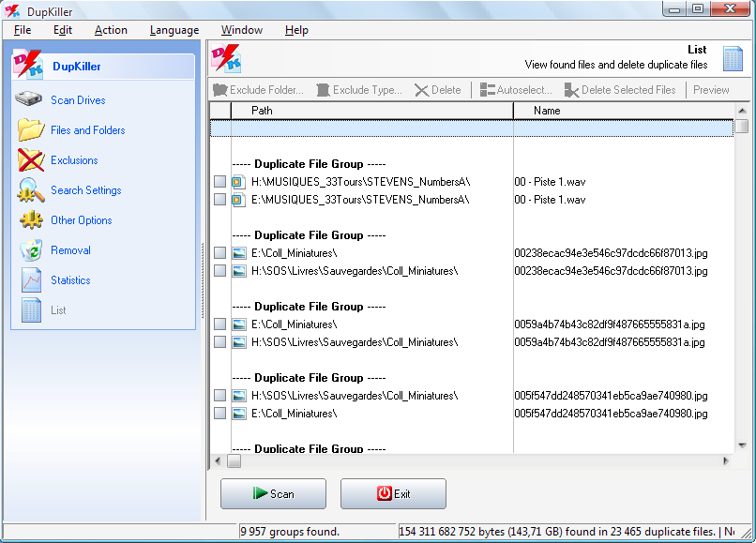The image size is (756, 543).
Task: Click the Exclude Type toolbar button
Action: point(359,90)
